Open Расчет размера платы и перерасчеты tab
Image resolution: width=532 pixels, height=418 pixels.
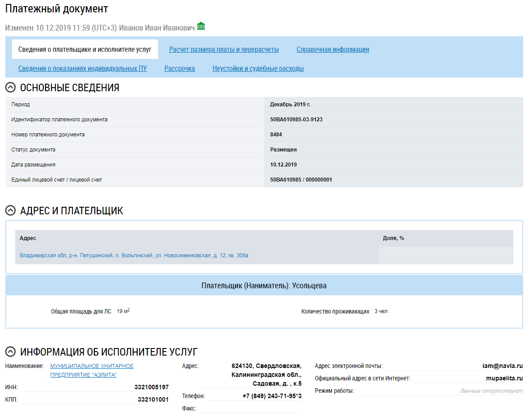(x=224, y=50)
